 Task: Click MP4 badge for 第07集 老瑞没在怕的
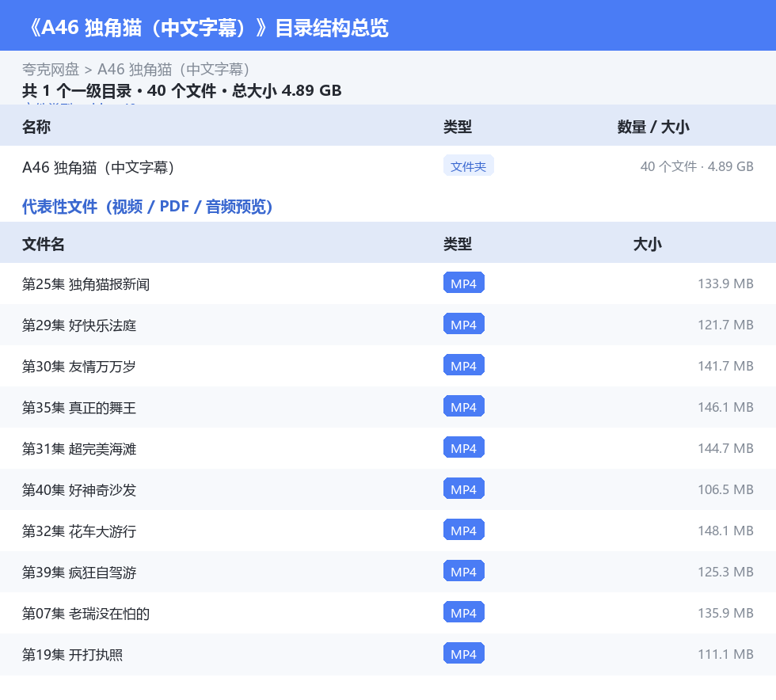point(464,612)
